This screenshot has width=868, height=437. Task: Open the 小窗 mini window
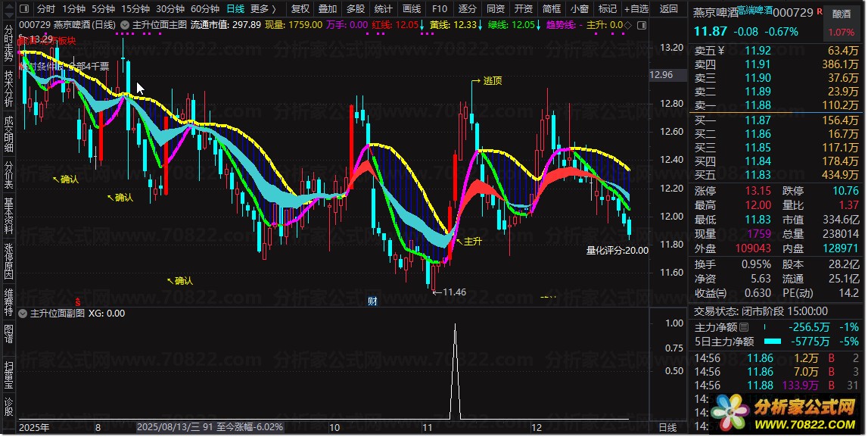(579, 9)
